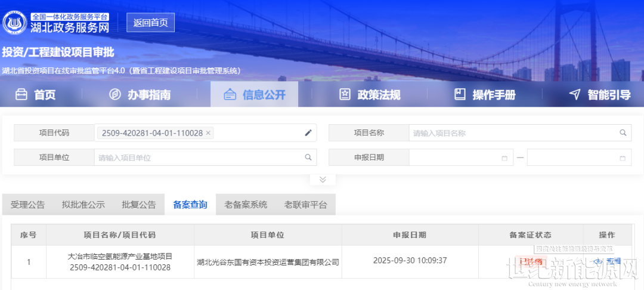Open the 操作手册 navigation item
This screenshot has width=644, height=290.
pyautogui.click(x=485, y=95)
